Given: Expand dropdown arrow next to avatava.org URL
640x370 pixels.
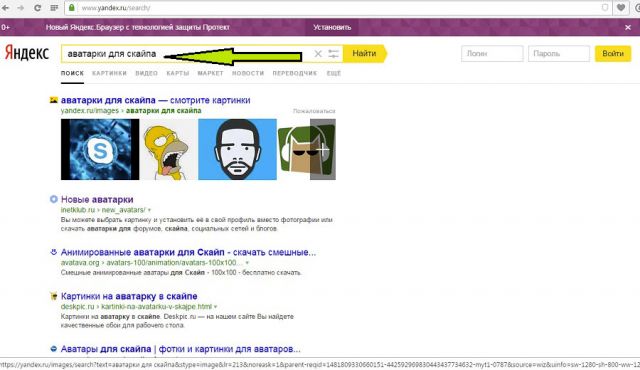Looking at the screenshot, I should [247, 263].
